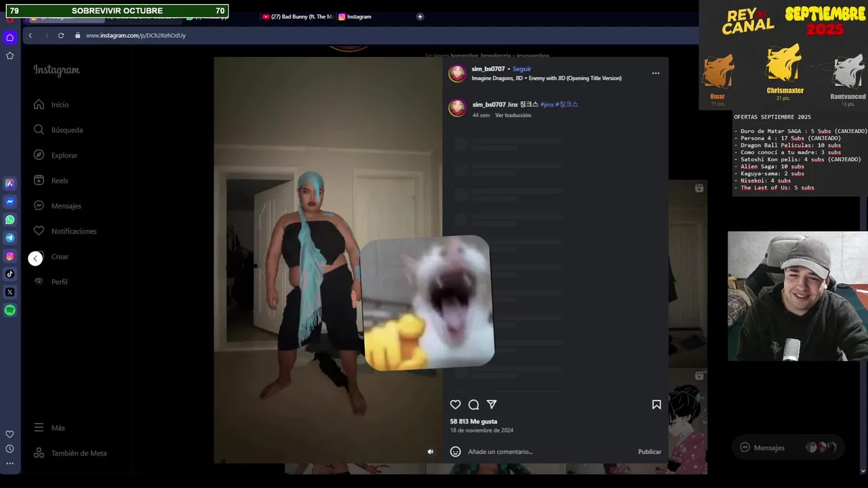Open Opera sidebar Aria AI icon
Screen dimensions: 868x488
(x=9, y=184)
